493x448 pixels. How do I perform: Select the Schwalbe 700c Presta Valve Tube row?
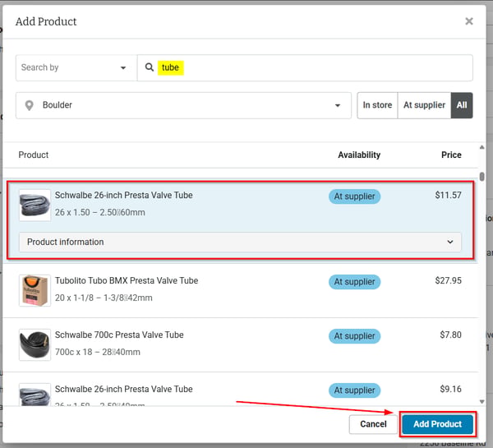tap(240, 344)
